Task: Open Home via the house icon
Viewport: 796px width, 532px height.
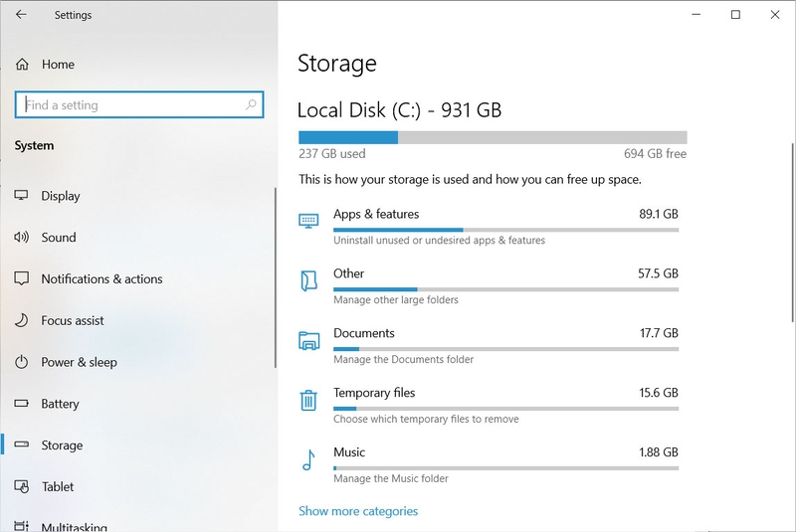Action: (x=22, y=65)
